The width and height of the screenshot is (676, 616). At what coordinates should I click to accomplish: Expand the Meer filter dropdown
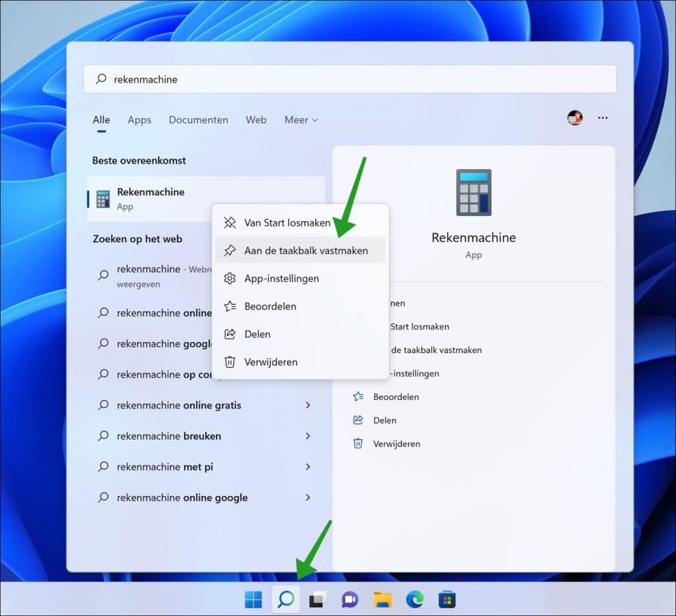[301, 120]
